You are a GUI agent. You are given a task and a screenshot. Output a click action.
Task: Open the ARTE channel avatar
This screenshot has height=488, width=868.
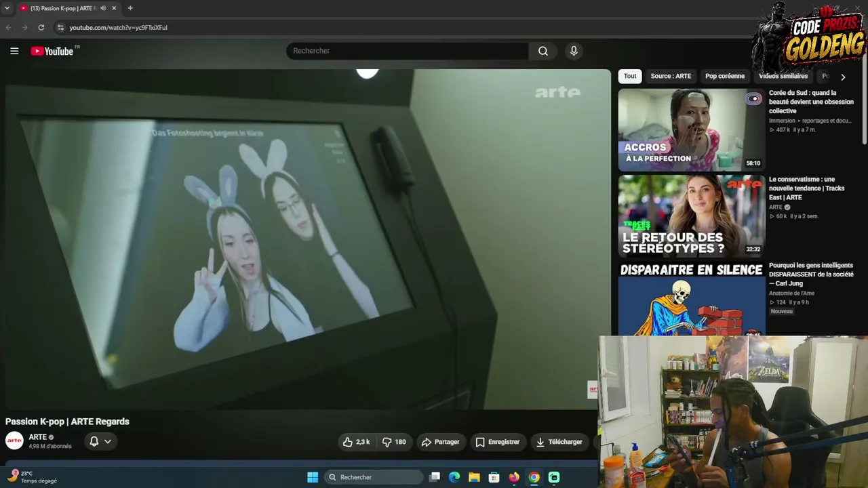pyautogui.click(x=14, y=441)
